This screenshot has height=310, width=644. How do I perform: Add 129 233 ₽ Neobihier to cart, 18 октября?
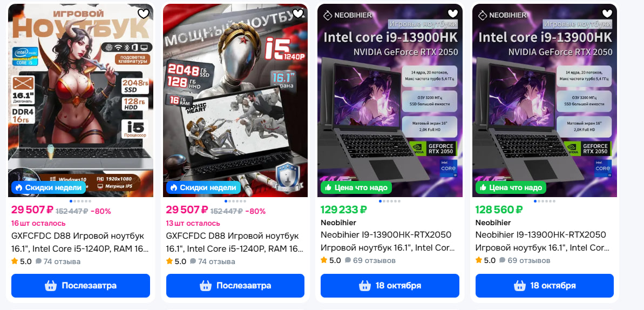390,286
